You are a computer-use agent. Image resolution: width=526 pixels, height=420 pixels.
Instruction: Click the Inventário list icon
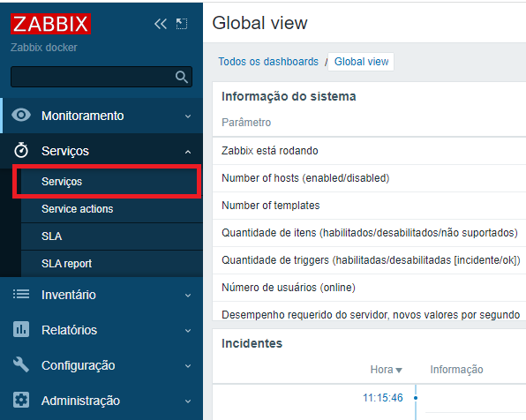21,294
